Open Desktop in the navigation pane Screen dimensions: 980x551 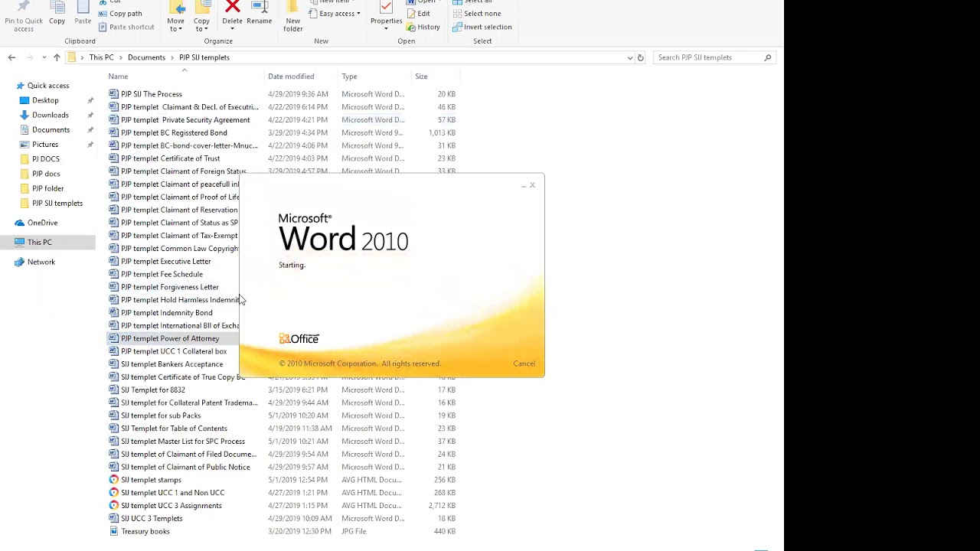45,100
